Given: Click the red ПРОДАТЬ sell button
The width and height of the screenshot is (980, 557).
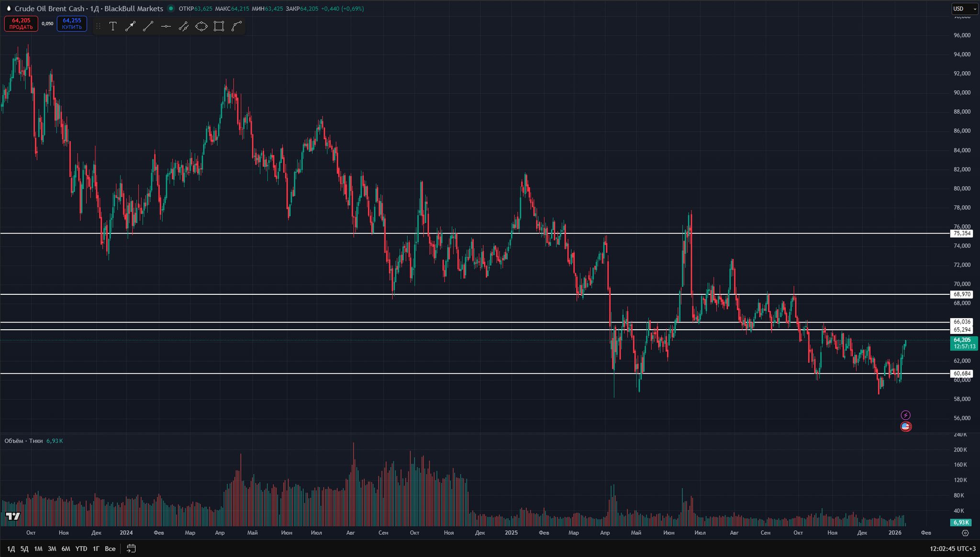Looking at the screenshot, I should point(21,24).
